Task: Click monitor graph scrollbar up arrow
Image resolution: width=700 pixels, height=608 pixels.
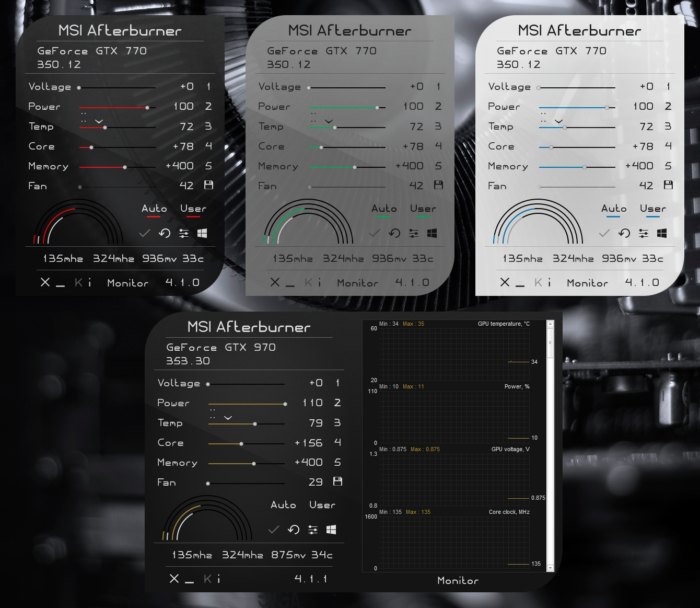Action: (x=550, y=324)
